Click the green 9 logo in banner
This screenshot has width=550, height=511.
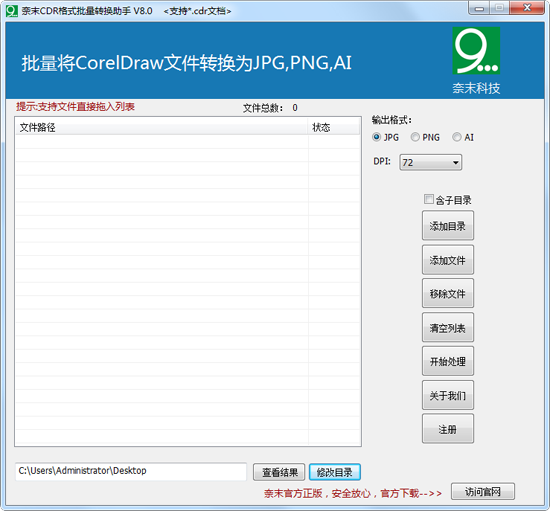coord(476,51)
